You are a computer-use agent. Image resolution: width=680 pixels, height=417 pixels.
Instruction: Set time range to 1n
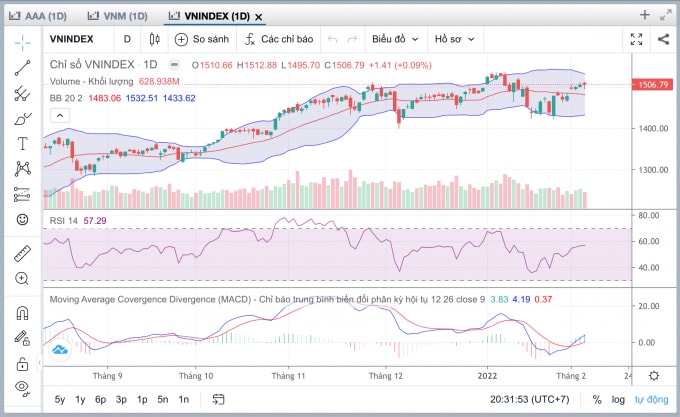pos(183,399)
